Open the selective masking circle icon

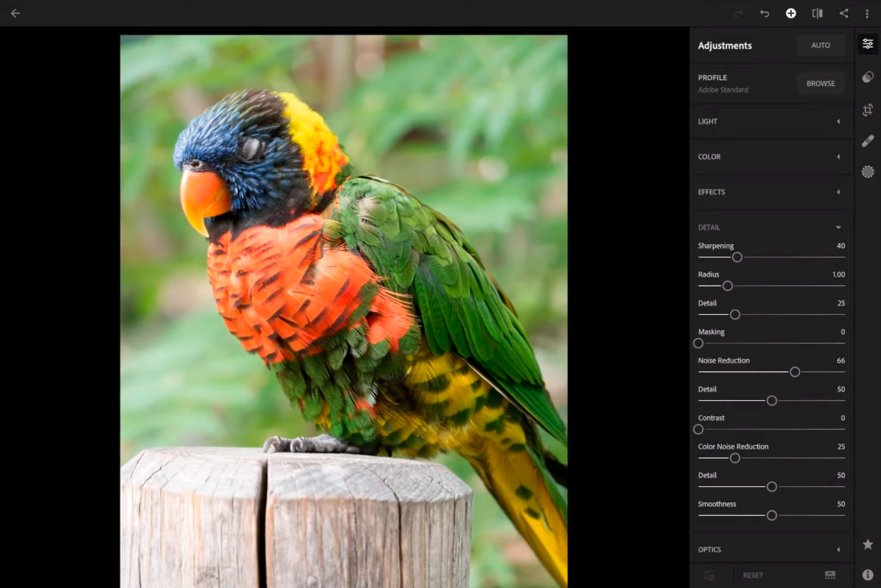coord(867,172)
